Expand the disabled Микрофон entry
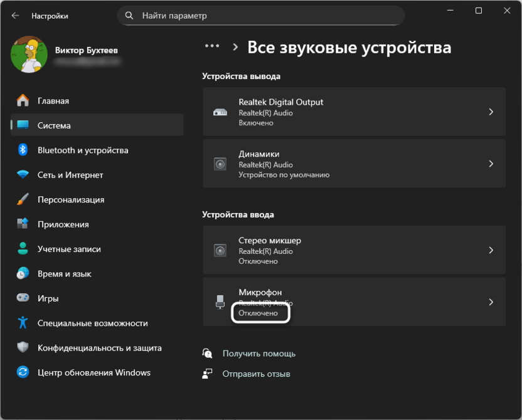The image size is (522, 420). (491, 302)
